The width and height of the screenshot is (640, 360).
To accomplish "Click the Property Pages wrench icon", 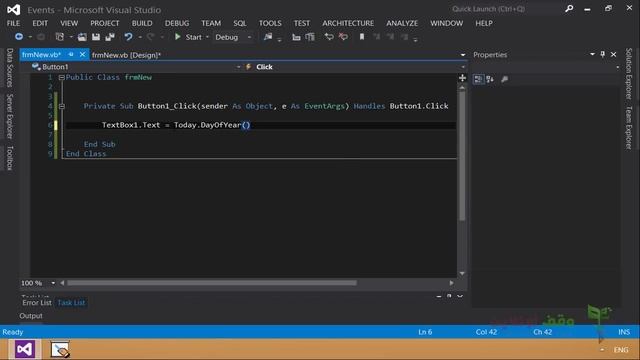I will [x=504, y=79].
